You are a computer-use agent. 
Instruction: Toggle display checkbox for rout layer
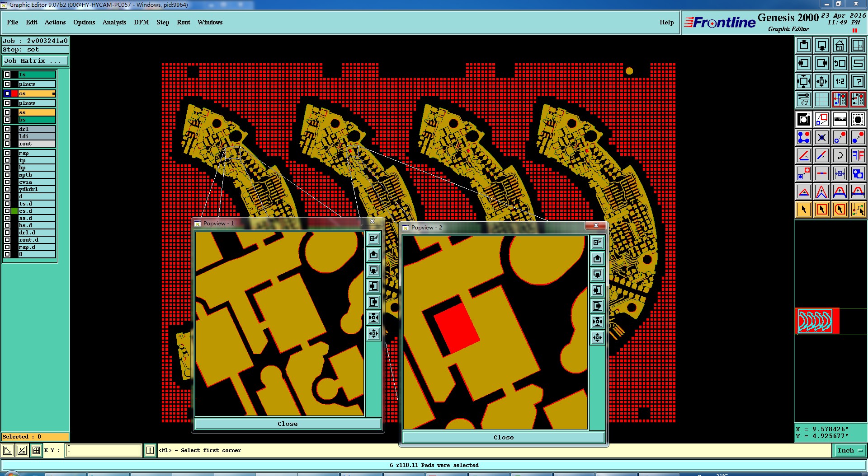tap(7, 144)
